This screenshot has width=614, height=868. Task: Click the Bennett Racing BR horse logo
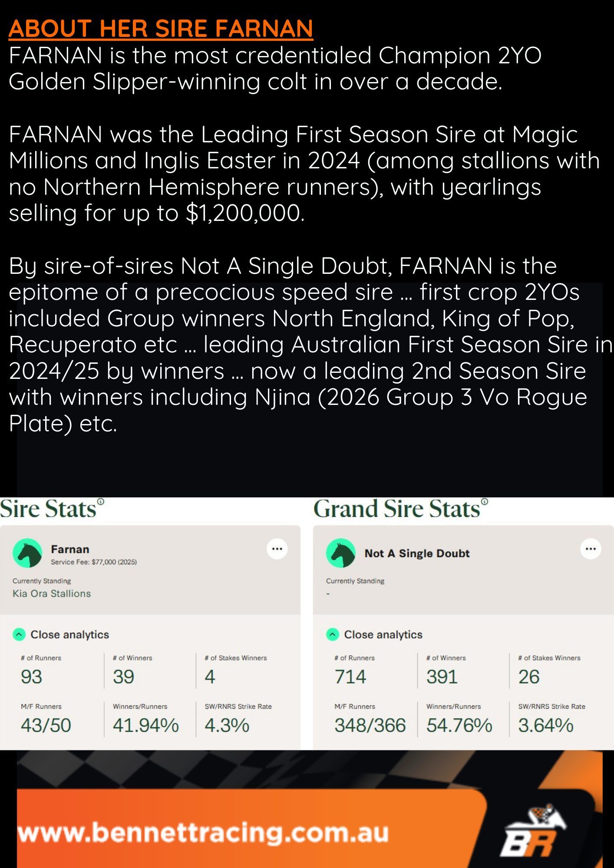(534, 830)
